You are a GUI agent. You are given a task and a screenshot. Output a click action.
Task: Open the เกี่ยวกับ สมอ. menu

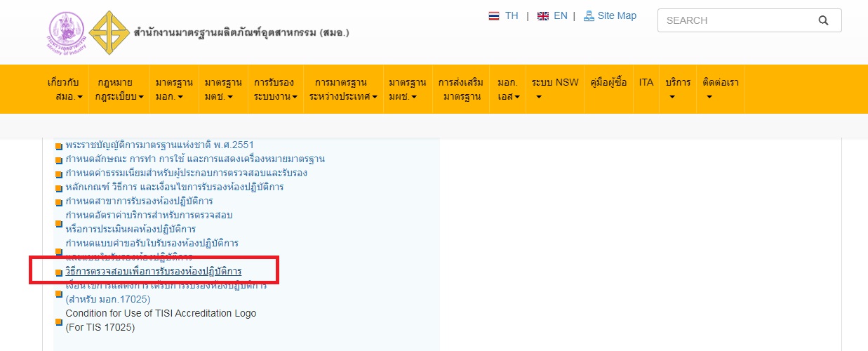click(x=64, y=89)
